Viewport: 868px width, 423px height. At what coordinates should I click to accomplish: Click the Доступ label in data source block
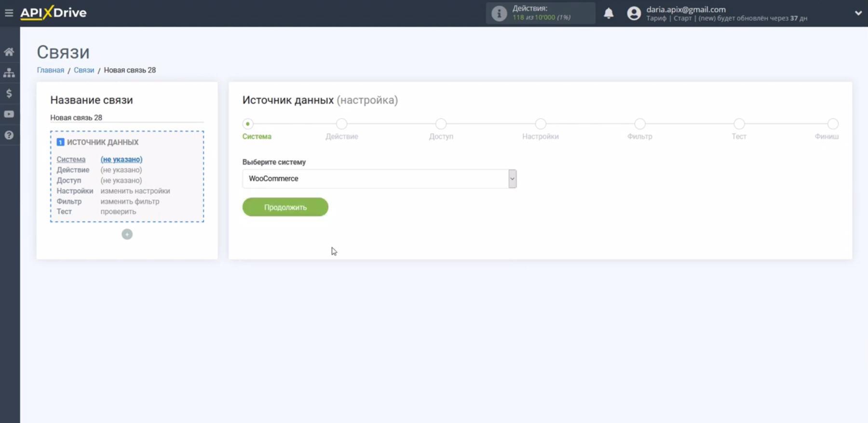[x=69, y=181]
